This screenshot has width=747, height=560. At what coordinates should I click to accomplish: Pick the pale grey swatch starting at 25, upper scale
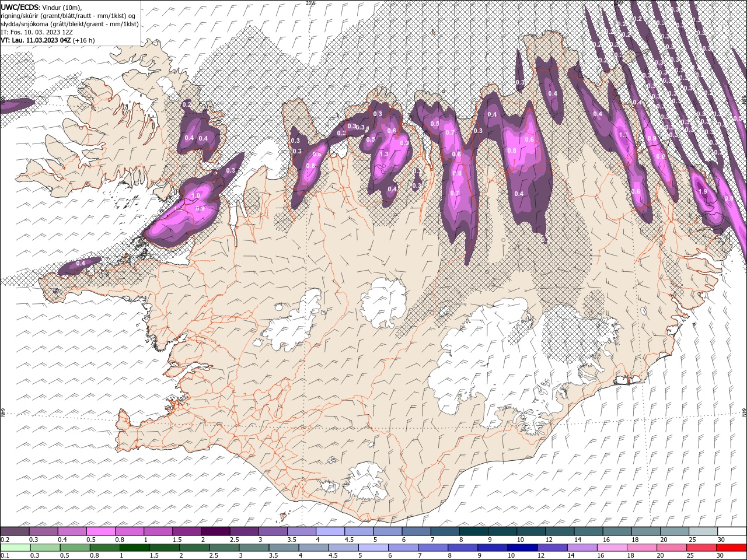(704, 531)
